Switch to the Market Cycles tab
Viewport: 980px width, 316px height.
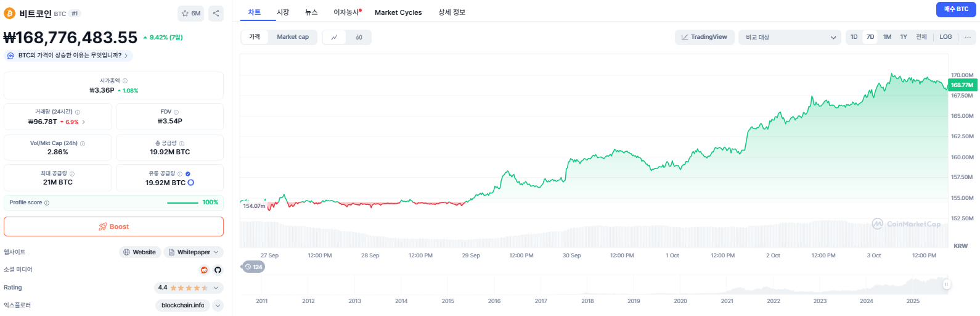(398, 12)
